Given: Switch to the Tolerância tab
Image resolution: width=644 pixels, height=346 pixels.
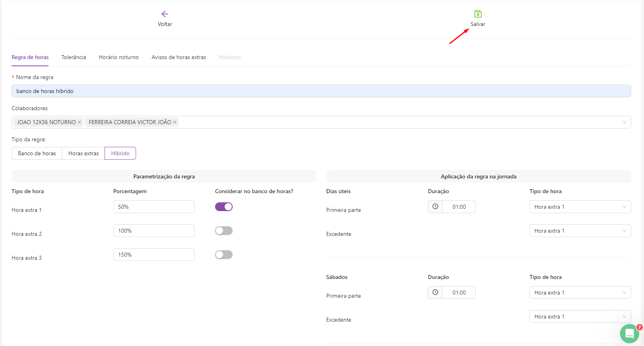Looking at the screenshot, I should click(73, 57).
